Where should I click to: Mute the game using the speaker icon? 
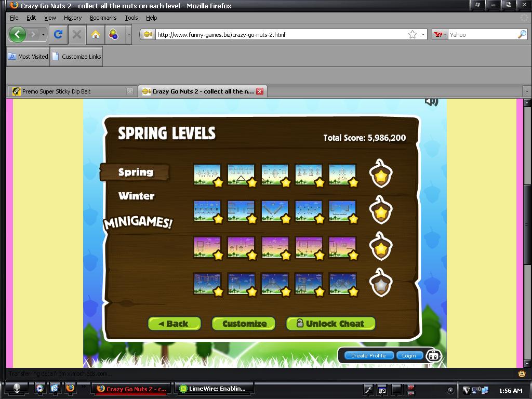[x=432, y=101]
